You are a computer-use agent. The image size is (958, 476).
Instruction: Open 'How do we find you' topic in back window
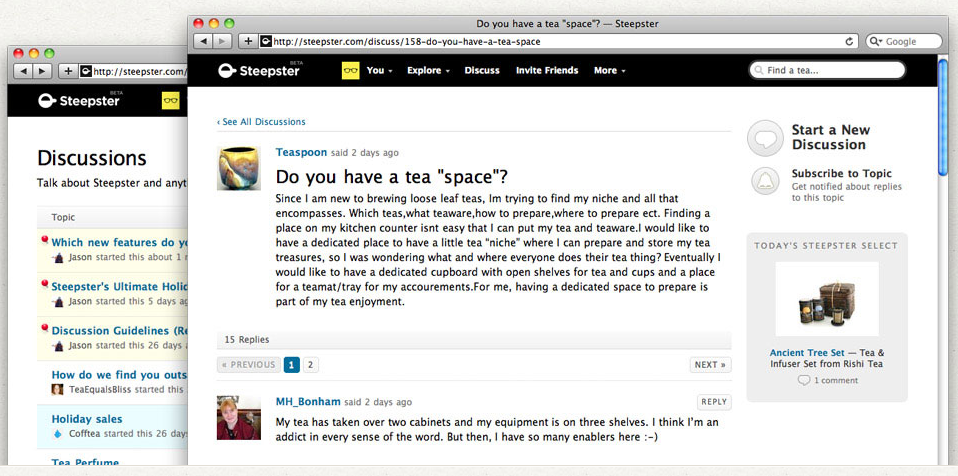[x=119, y=375]
